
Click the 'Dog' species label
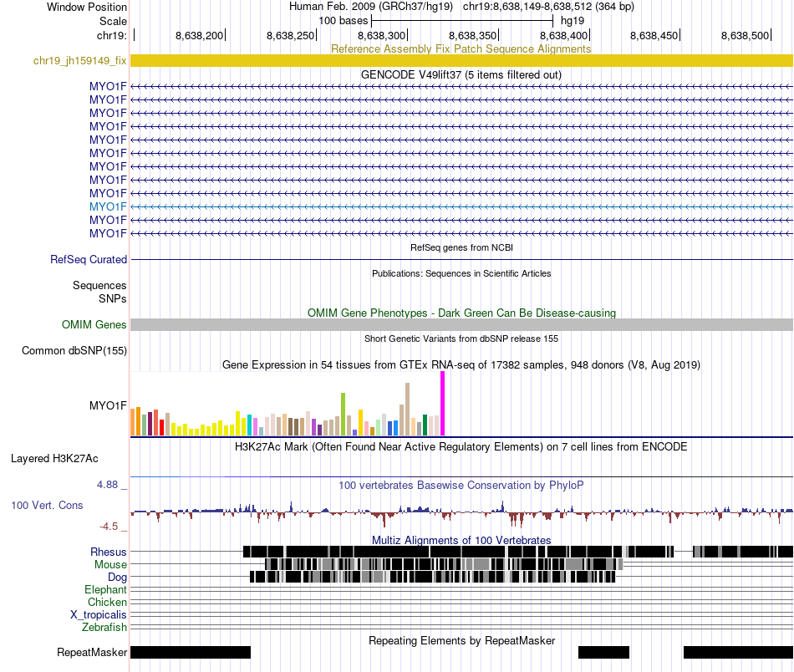tap(117, 578)
